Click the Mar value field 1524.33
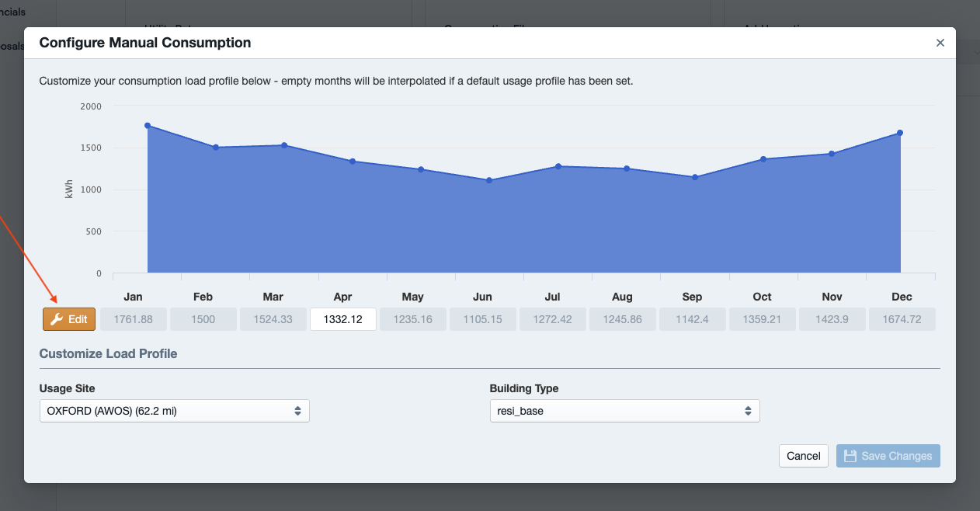 (x=273, y=319)
